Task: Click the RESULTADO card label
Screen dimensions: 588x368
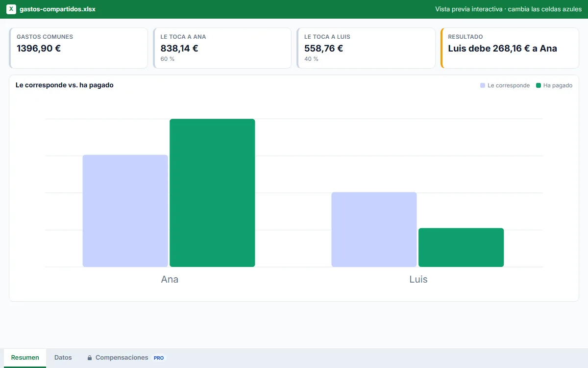Action: (x=465, y=37)
